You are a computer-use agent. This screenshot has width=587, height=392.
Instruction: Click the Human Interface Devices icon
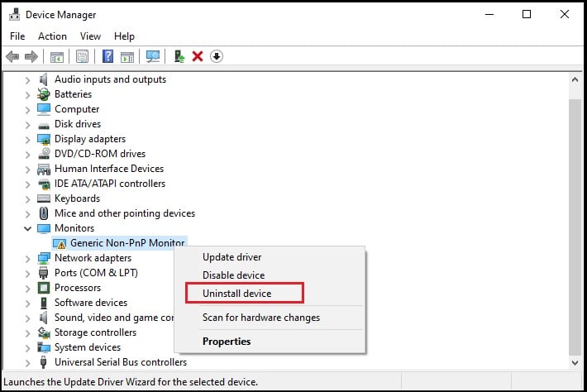pyautogui.click(x=44, y=170)
